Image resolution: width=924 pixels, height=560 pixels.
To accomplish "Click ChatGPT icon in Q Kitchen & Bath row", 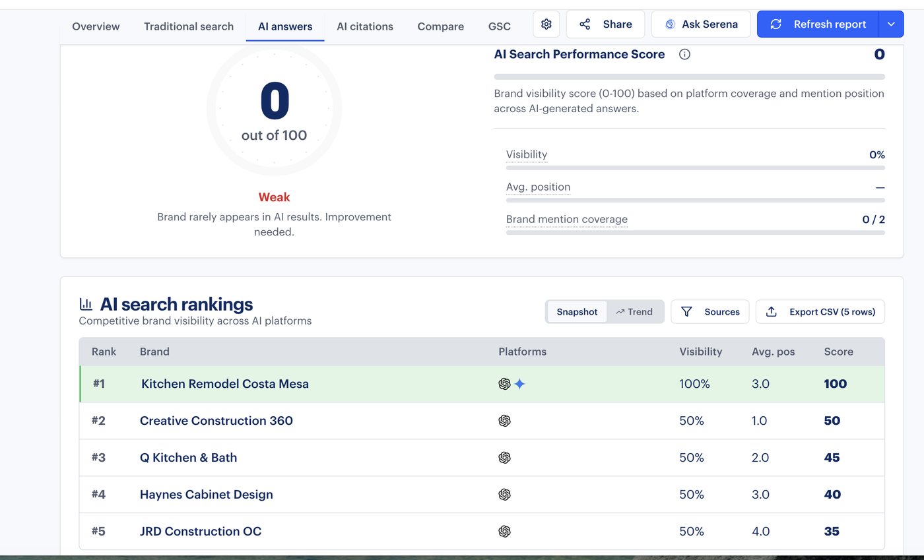I will pos(505,458).
